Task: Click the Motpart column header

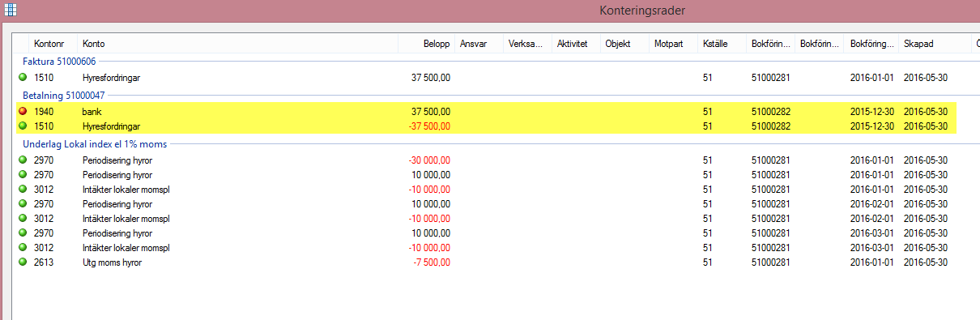Action: 674,44
